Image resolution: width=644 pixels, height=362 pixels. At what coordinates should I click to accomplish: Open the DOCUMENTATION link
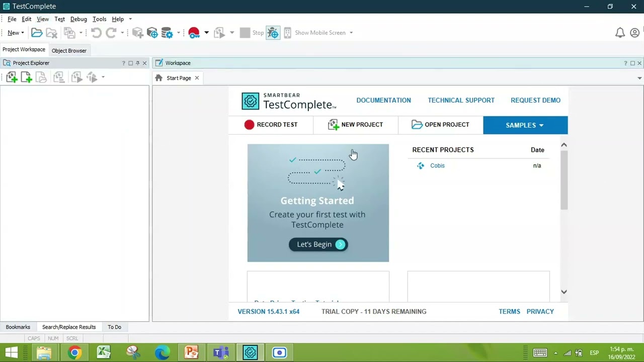pos(383,100)
